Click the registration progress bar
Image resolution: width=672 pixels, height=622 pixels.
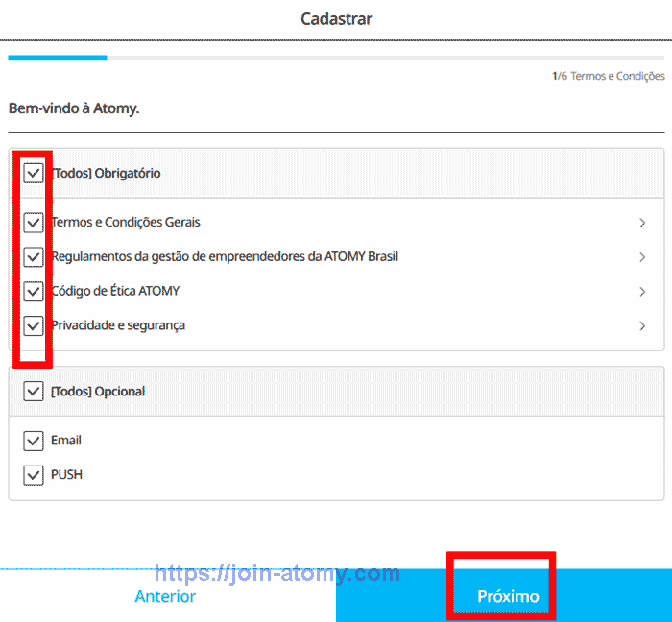pos(336,58)
